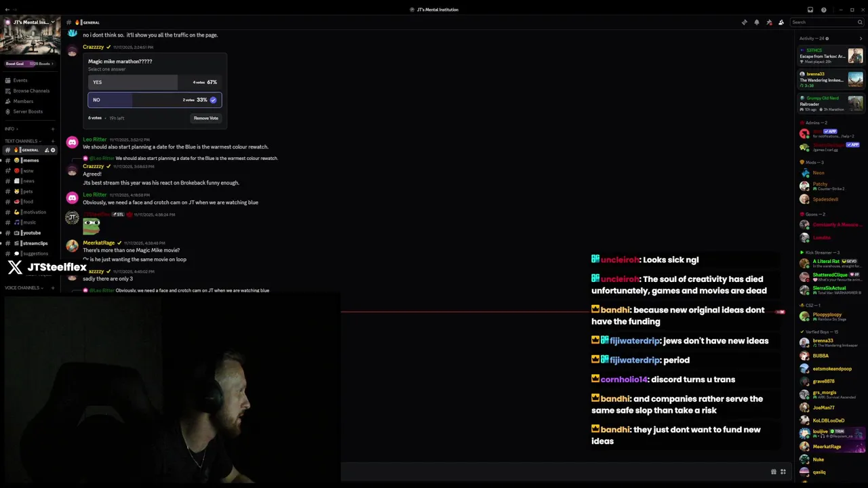Image resolution: width=868 pixels, height=488 pixels.
Task: Focus the Search input field
Action: pos(827,22)
